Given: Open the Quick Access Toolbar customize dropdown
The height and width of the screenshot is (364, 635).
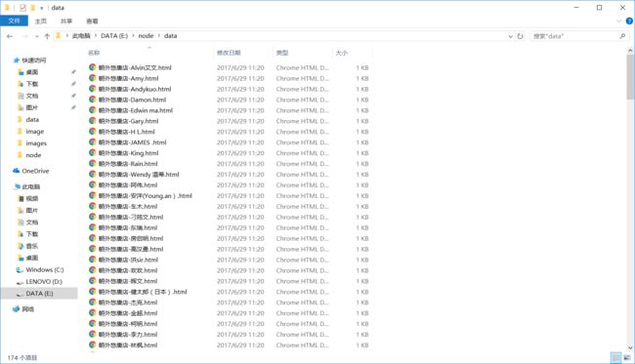Looking at the screenshot, I should (42, 8).
